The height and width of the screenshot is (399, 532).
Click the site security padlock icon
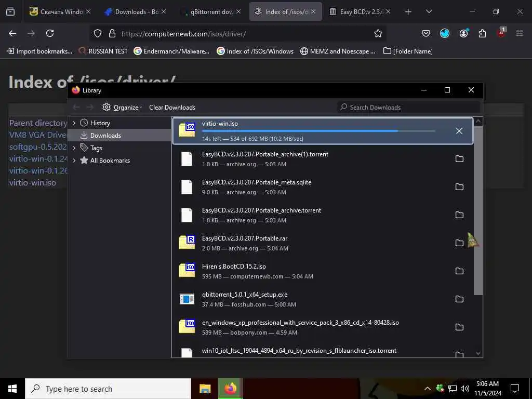pyautogui.click(x=112, y=34)
